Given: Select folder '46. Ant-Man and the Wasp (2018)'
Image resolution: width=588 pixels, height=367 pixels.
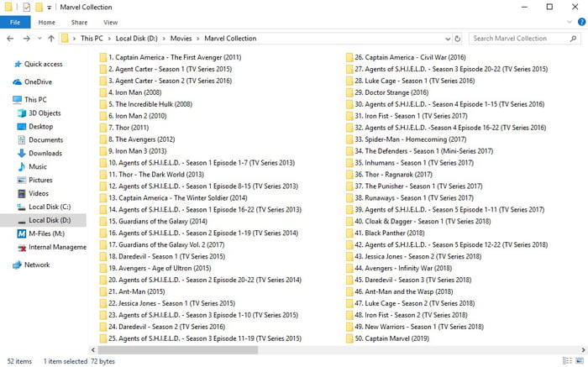Looking at the screenshot, I should [x=399, y=291].
